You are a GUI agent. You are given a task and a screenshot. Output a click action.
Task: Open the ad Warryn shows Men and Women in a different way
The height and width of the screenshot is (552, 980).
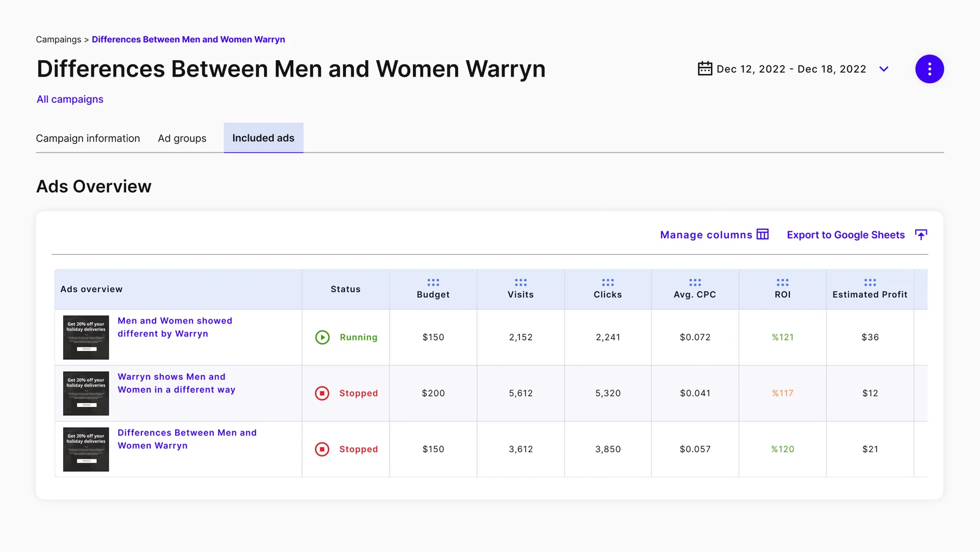click(x=176, y=383)
